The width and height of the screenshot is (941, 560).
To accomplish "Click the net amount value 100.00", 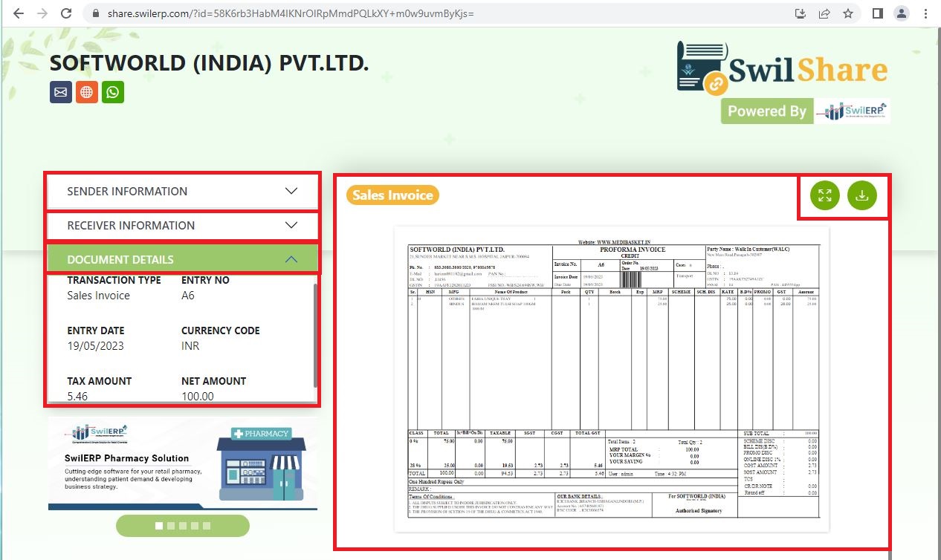I will [198, 397].
